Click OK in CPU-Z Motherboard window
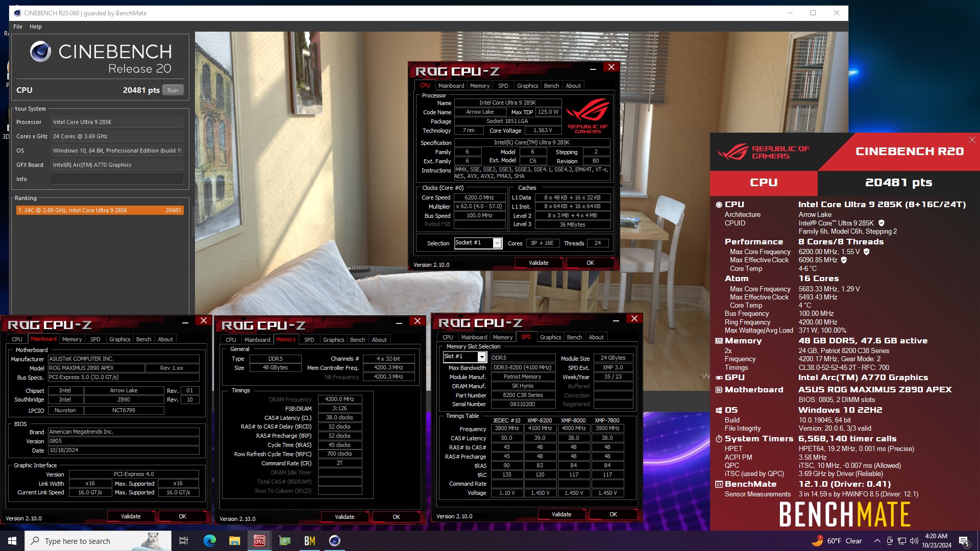980x551 pixels. (x=182, y=516)
